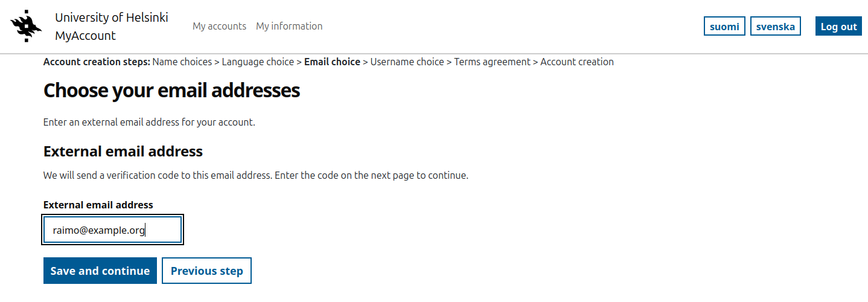The width and height of the screenshot is (868, 302).
Task: Click the Account creation step in breadcrumb
Action: [x=576, y=62]
